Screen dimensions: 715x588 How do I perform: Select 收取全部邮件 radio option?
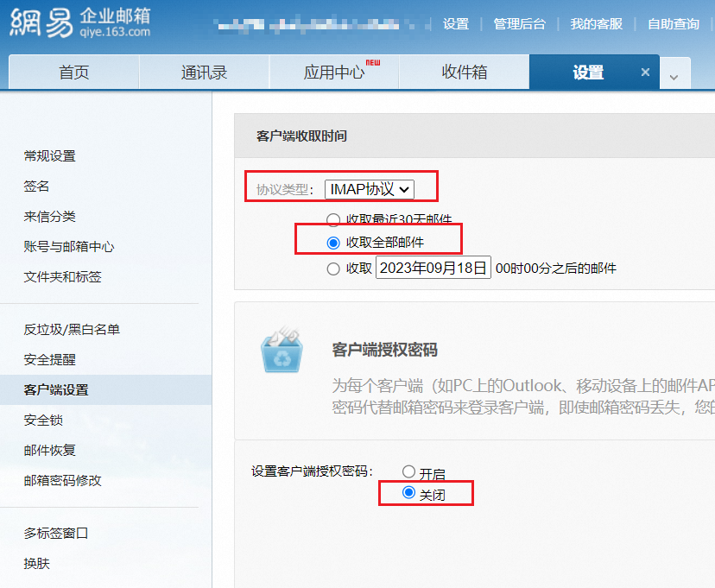tap(333, 243)
